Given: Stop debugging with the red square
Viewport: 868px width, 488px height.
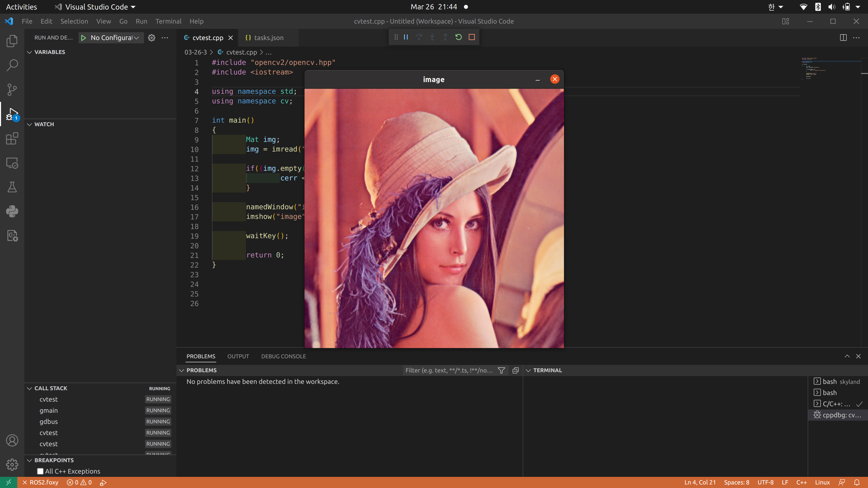Looking at the screenshot, I should coord(472,37).
